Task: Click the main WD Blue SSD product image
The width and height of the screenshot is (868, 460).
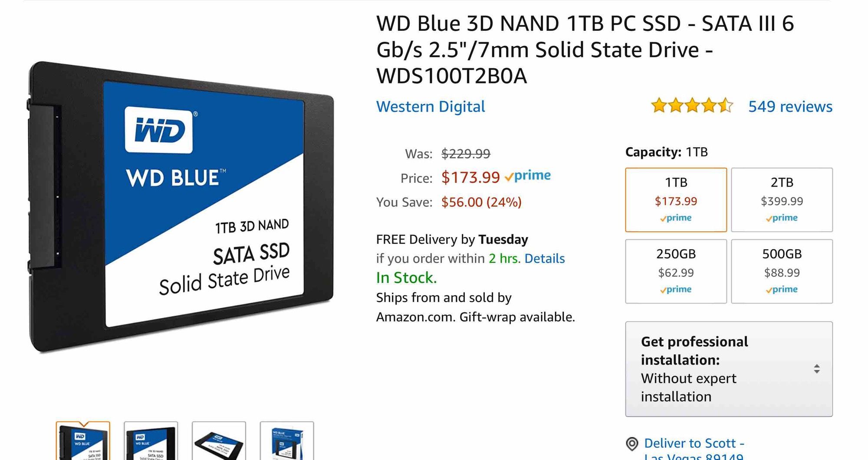Action: [x=181, y=207]
